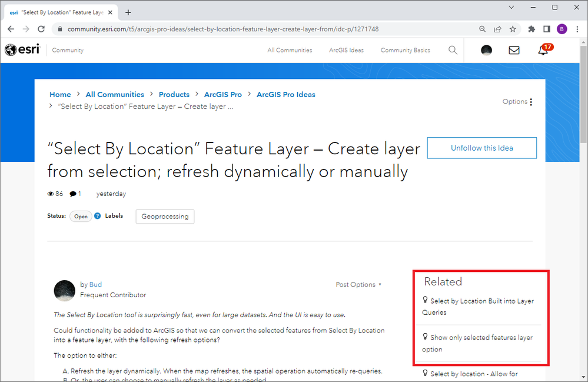Screen dimensions: 588x382
Task: Click the Geoprocessing label tag
Action: [x=165, y=216]
